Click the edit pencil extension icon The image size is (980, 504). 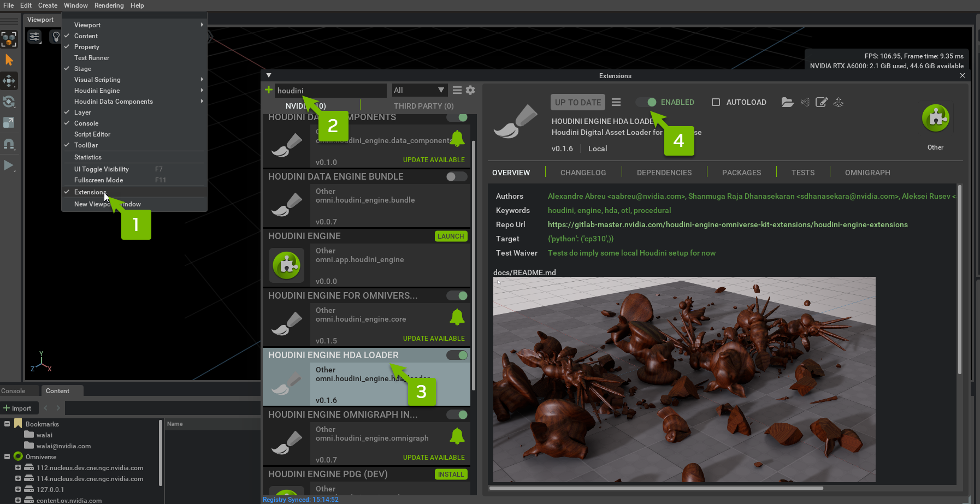[x=822, y=102]
